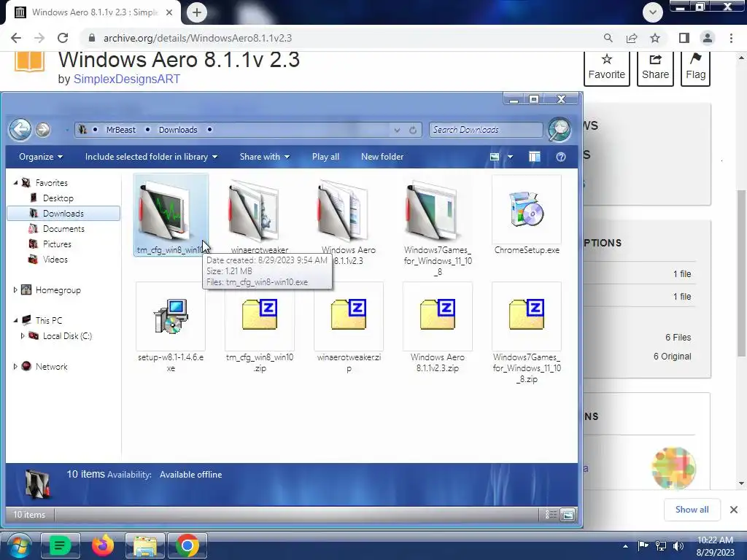This screenshot has height=560, width=747.
Task: Open view options dropdown arrow
Action: click(x=510, y=157)
